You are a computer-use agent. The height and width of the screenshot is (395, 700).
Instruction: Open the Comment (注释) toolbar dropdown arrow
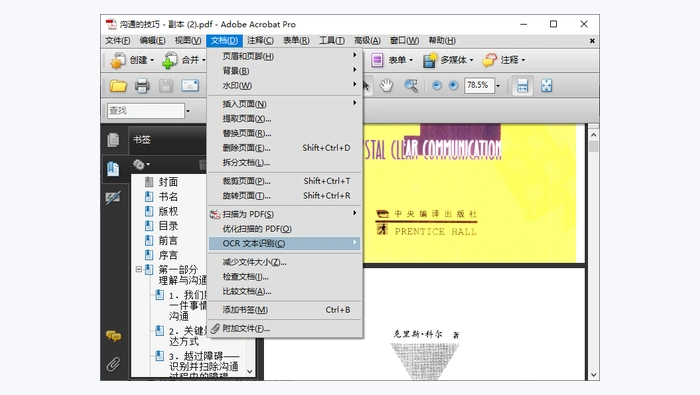523,60
